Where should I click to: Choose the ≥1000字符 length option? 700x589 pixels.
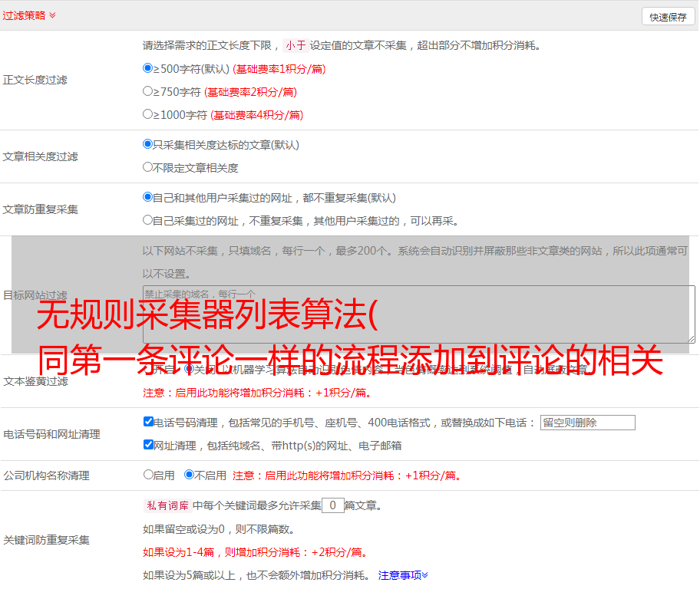148,114
